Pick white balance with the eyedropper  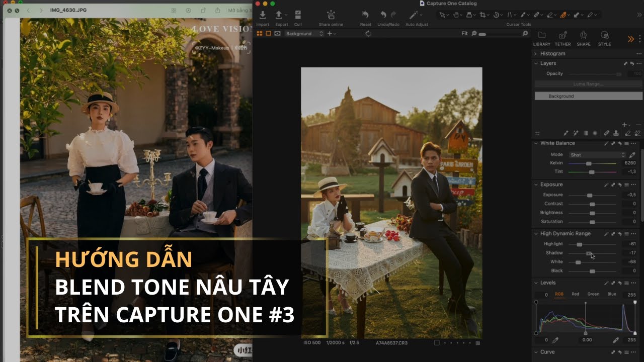click(632, 155)
